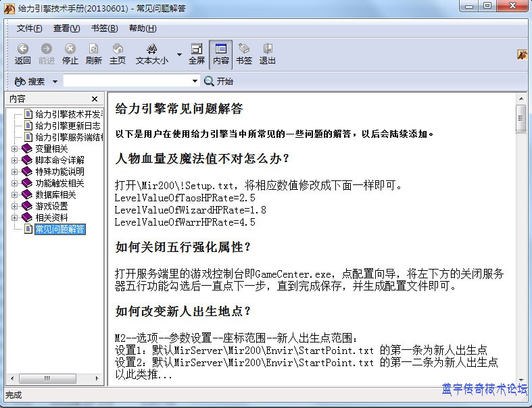Open the 书签 bookmarks panel
The width and height of the screenshot is (532, 408).
[x=244, y=49]
